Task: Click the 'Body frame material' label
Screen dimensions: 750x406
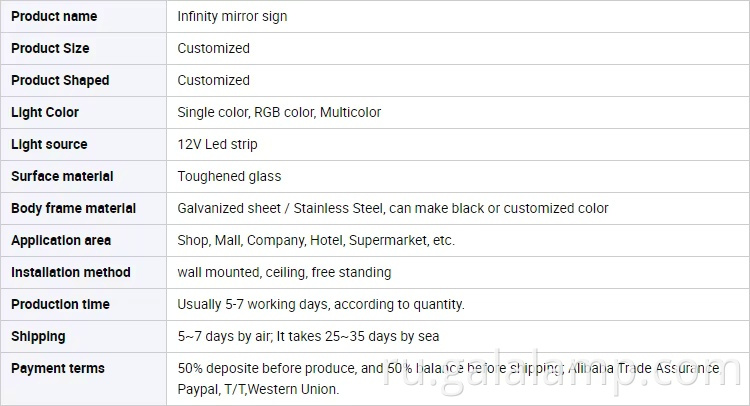Action: 73,208
